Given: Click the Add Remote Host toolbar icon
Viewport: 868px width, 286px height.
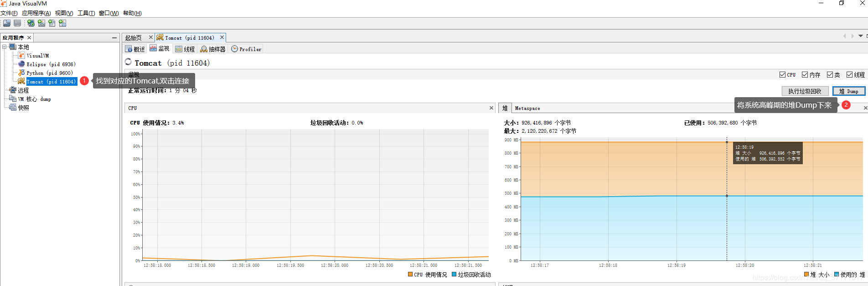Looking at the screenshot, I should coord(31,23).
